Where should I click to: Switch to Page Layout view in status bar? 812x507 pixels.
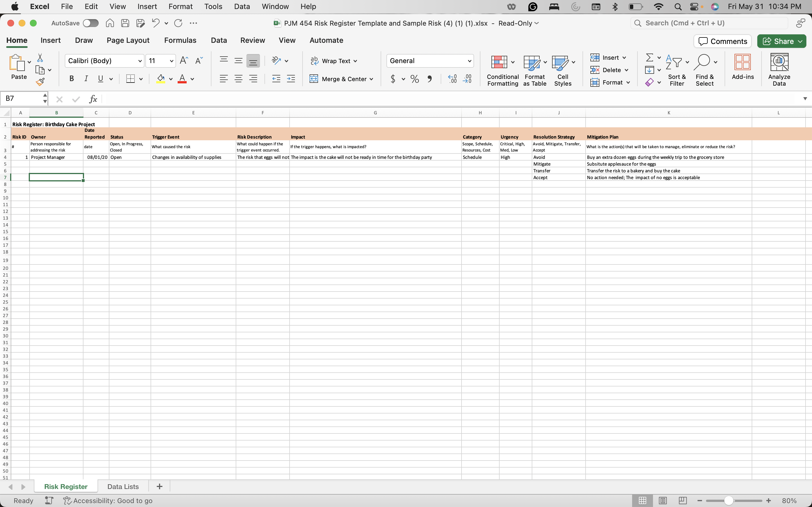[662, 500]
